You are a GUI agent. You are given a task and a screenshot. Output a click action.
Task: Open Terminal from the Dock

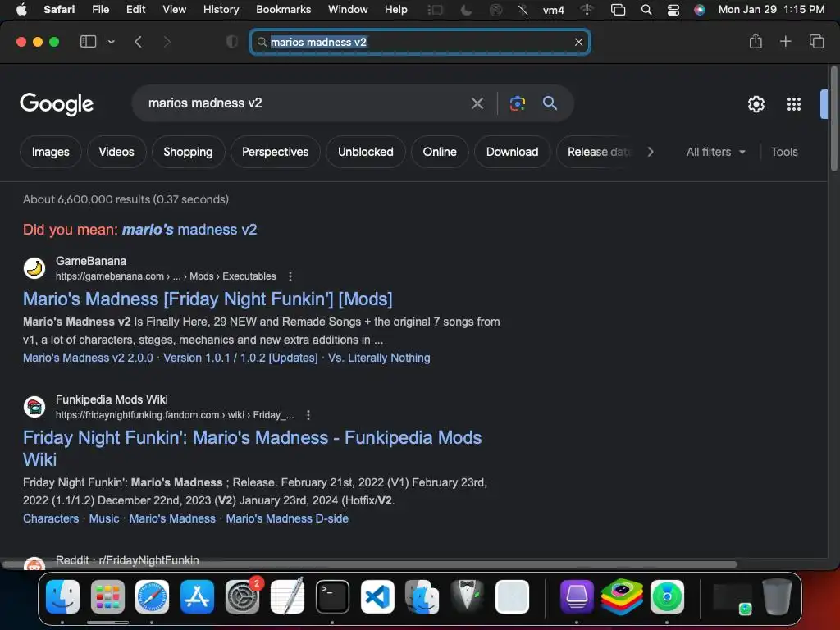point(332,596)
